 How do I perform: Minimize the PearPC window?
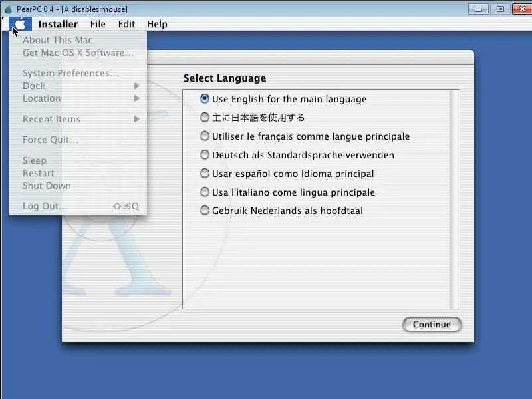[x=478, y=9]
